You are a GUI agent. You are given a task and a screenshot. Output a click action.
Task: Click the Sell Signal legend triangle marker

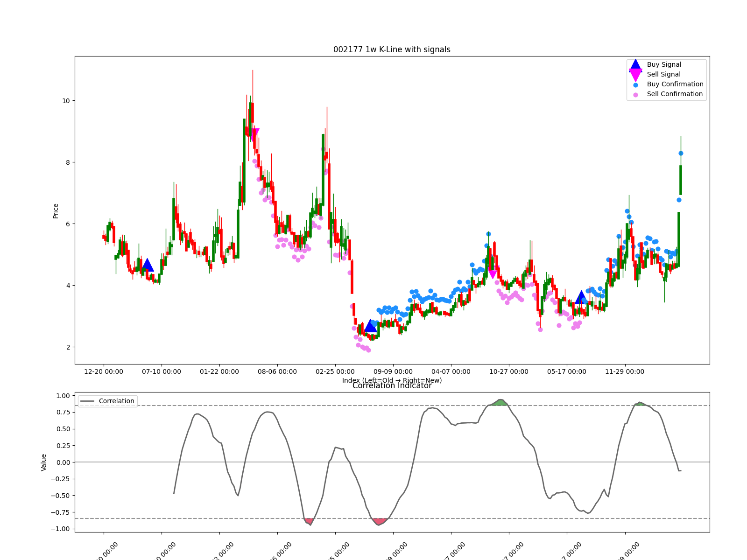(635, 75)
